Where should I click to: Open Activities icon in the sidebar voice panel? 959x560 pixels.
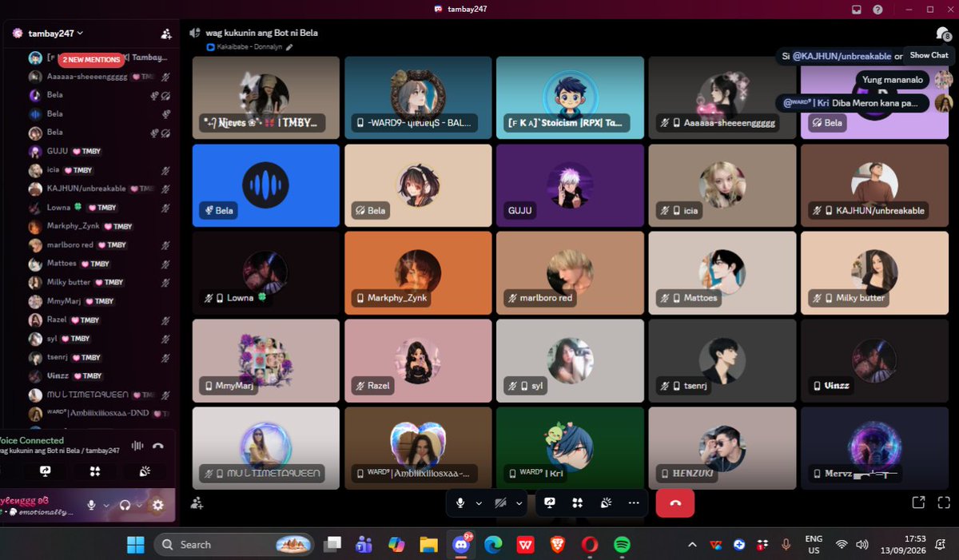click(94, 471)
